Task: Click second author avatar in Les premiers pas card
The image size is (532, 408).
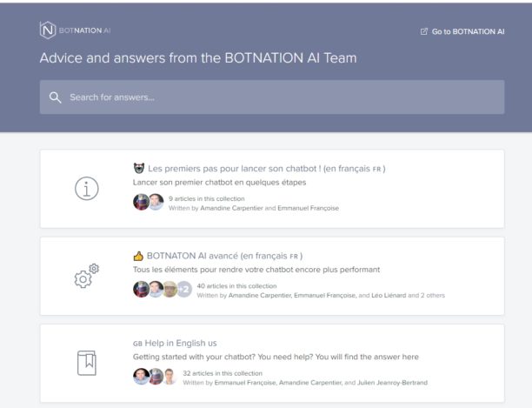Action: (x=156, y=203)
